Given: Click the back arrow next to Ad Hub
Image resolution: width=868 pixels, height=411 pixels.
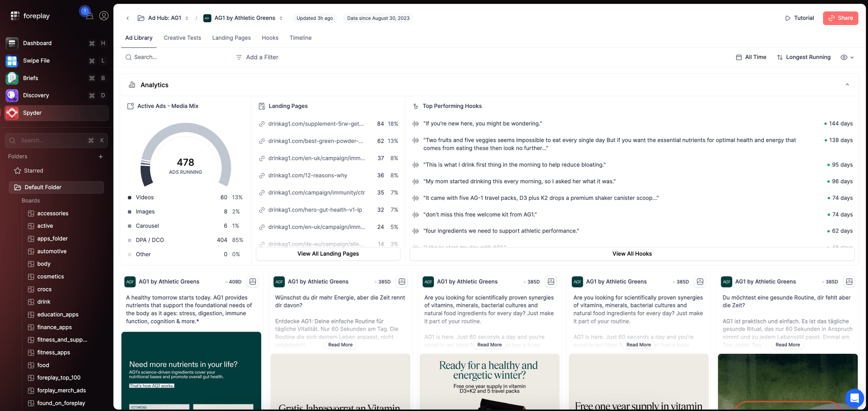Looking at the screenshot, I should click(128, 18).
